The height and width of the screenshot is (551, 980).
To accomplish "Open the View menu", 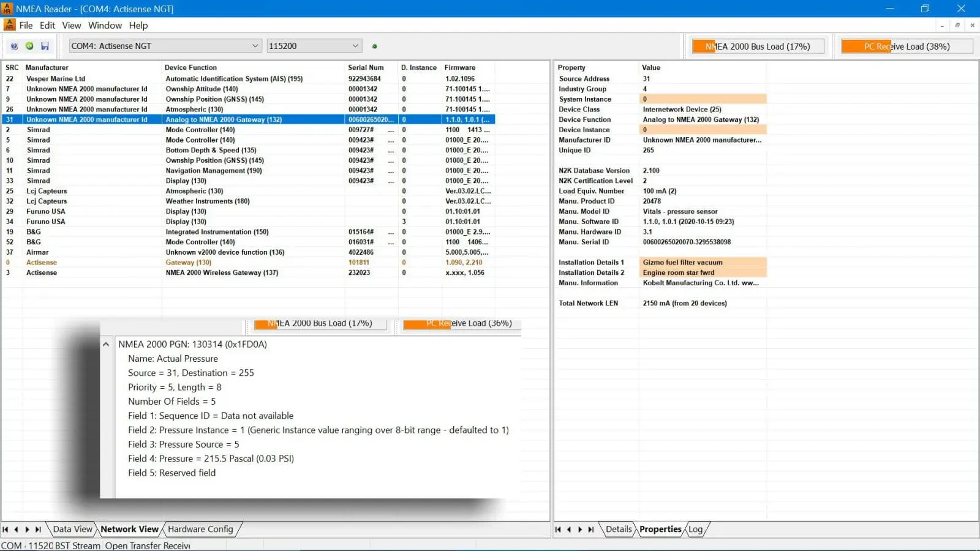I will [72, 26].
